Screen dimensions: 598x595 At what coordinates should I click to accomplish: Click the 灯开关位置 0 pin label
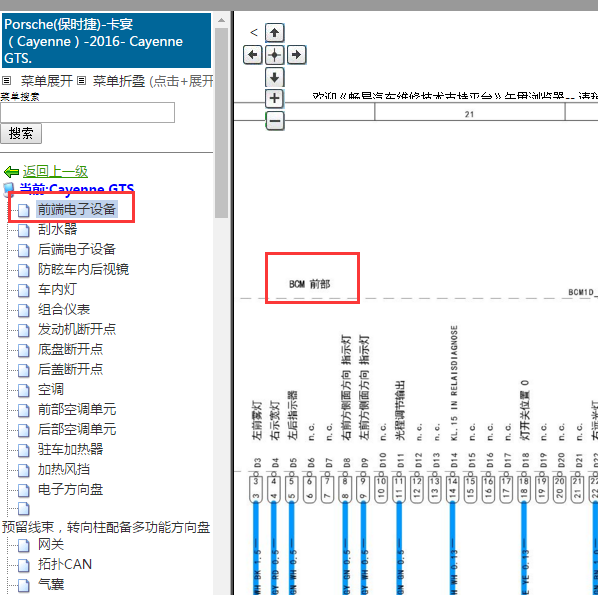[525, 410]
